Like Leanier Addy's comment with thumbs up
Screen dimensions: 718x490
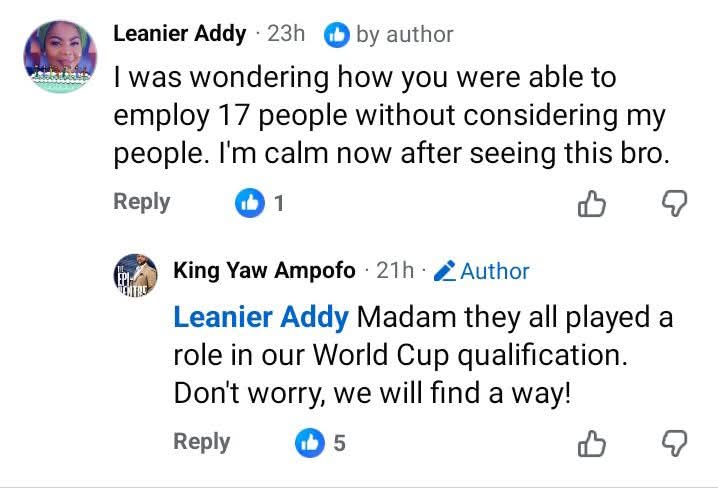point(593,204)
